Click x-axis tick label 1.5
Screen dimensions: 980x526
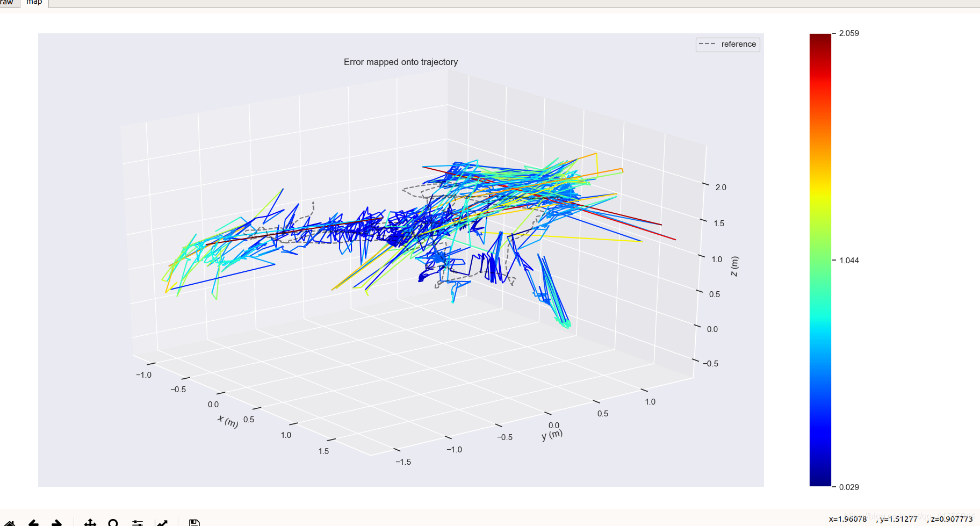click(323, 451)
